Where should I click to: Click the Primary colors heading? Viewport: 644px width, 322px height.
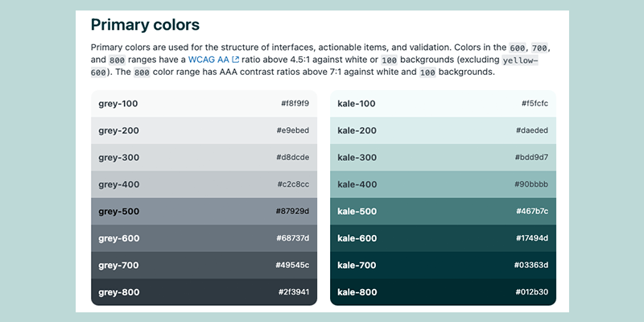[145, 25]
